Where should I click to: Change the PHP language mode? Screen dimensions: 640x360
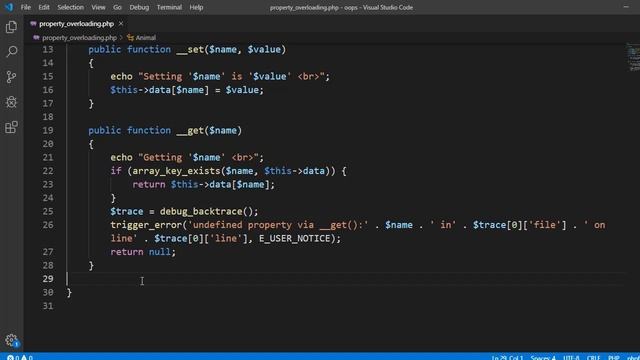pyautogui.click(x=613, y=358)
